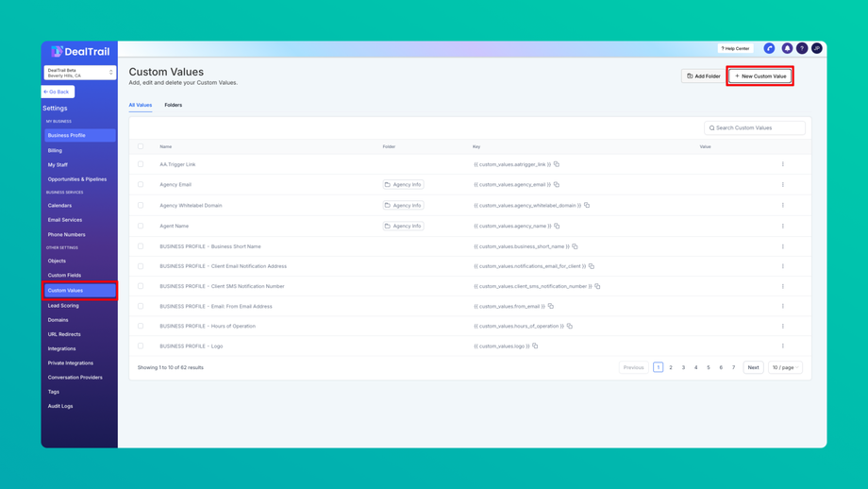Open actions menu for Hours of Operation row
This screenshot has width=868, height=489.
[x=783, y=327]
